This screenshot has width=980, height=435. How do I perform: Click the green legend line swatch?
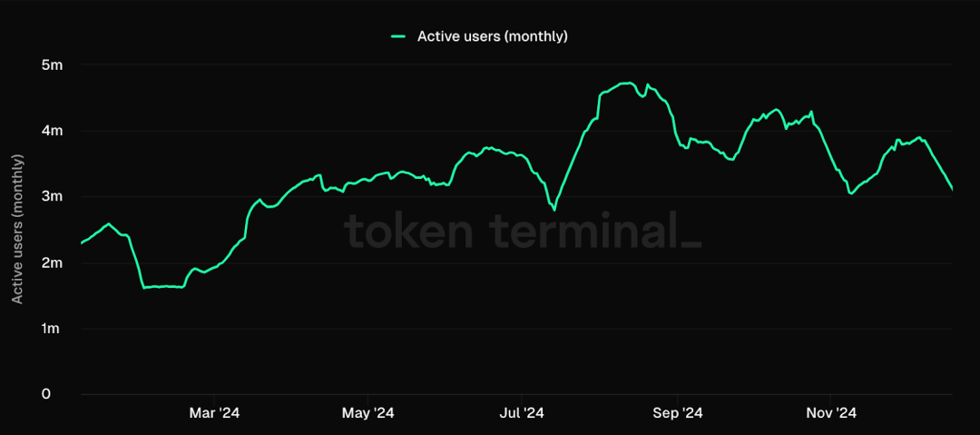[x=398, y=36]
